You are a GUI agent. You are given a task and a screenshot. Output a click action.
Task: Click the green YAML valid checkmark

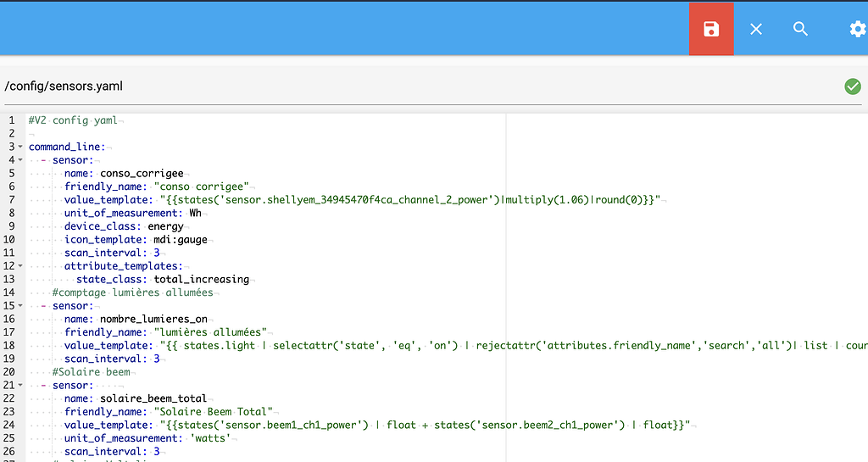[x=852, y=86]
